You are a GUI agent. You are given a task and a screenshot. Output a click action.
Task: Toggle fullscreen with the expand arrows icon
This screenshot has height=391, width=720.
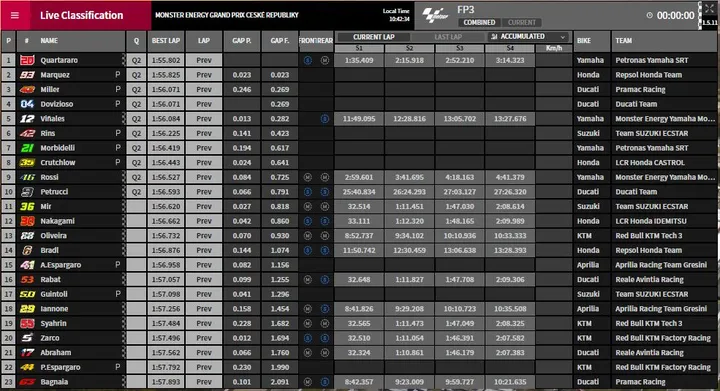(x=709, y=8)
